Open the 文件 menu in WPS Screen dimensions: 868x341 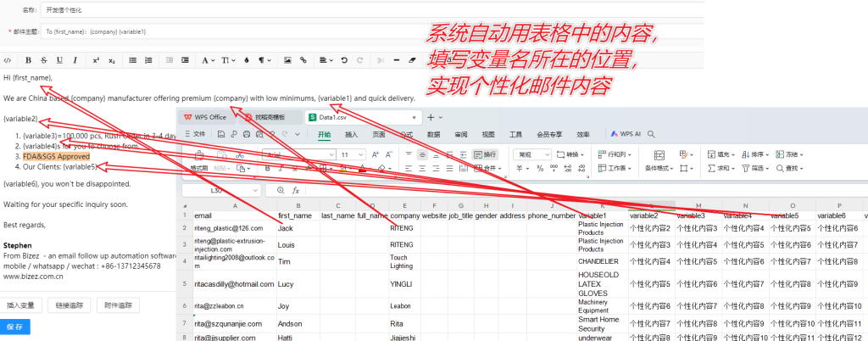(x=195, y=134)
